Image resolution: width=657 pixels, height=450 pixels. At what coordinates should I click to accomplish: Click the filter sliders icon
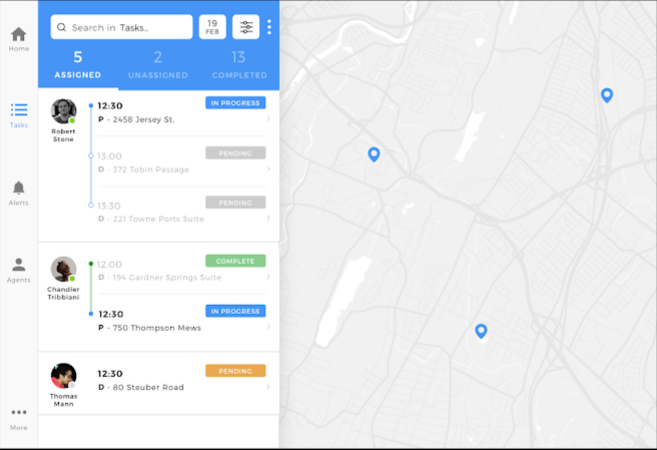(x=246, y=27)
